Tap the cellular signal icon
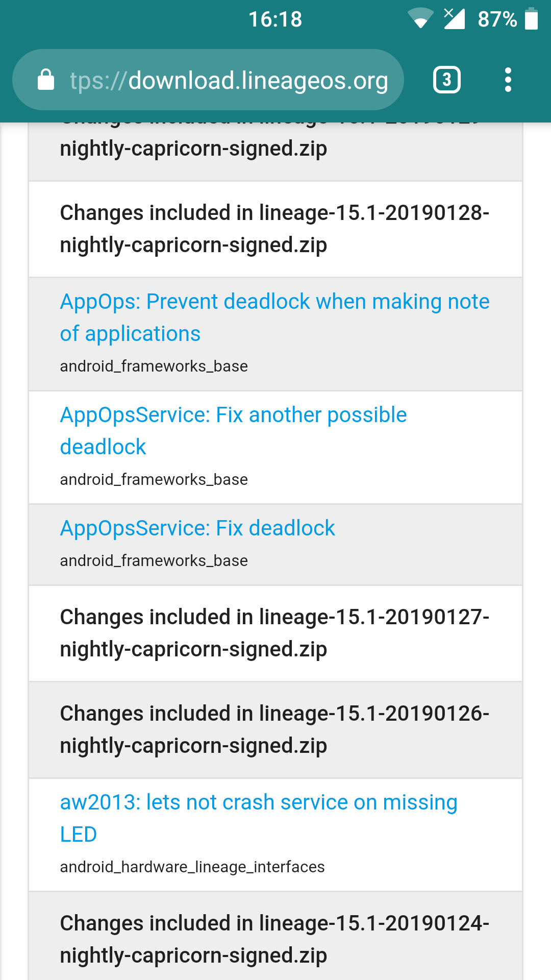 [x=453, y=19]
